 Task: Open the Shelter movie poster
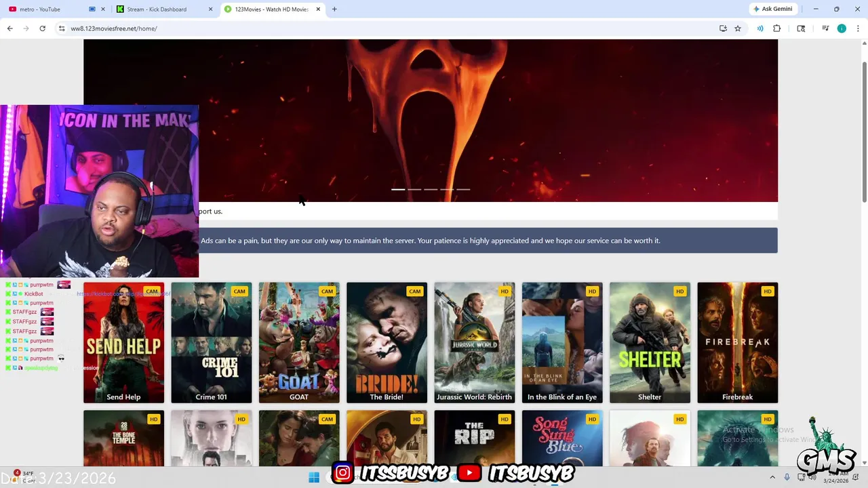pos(650,343)
